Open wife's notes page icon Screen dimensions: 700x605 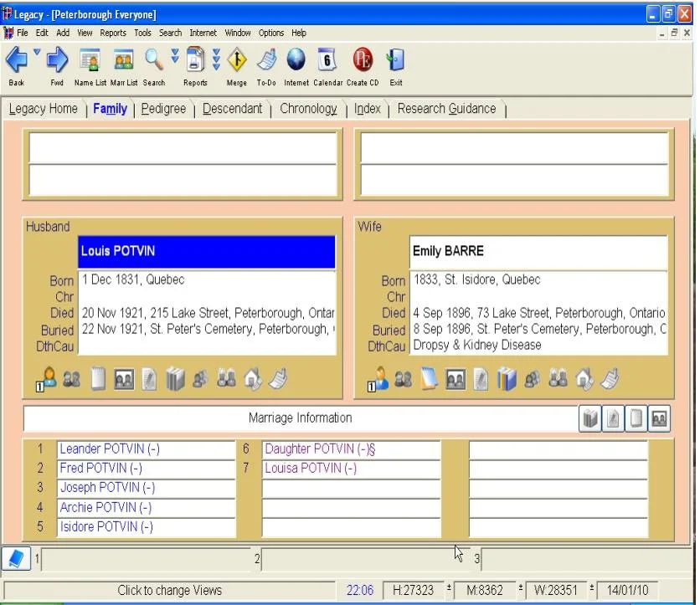pos(430,379)
